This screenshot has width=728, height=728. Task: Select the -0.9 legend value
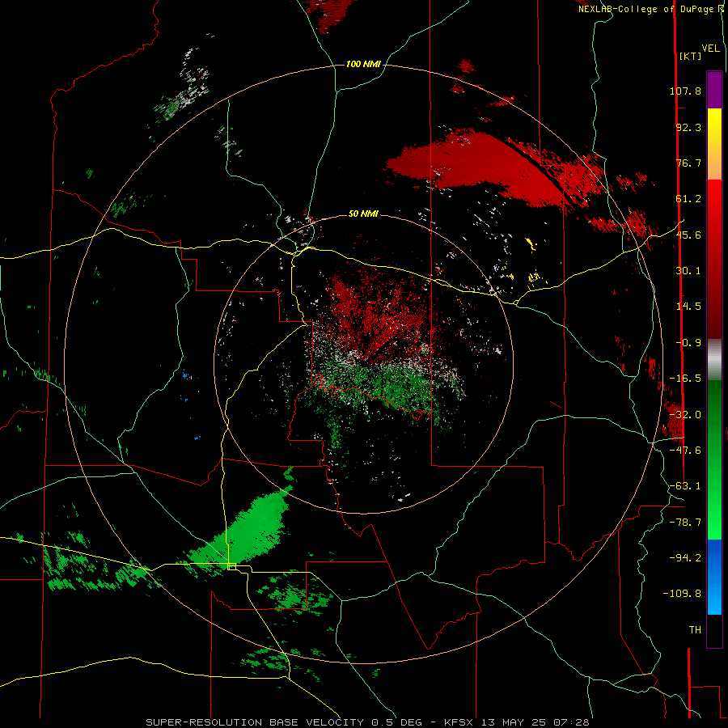(x=688, y=343)
